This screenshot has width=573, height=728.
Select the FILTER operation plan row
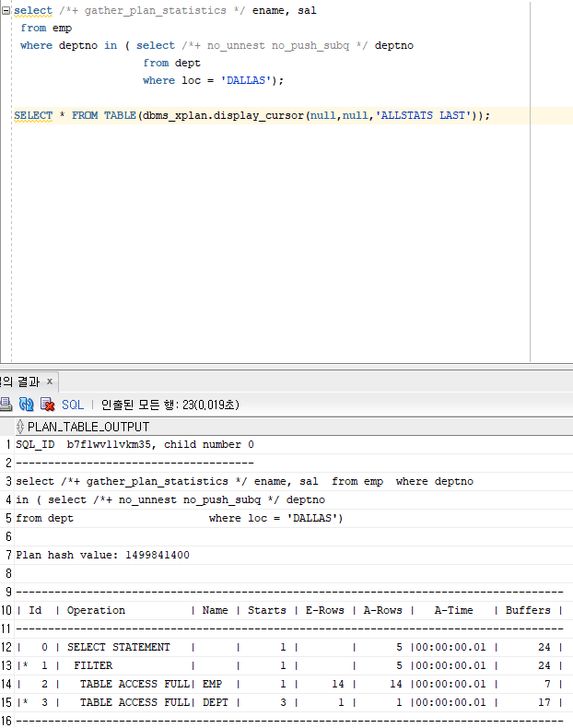tap(294, 665)
